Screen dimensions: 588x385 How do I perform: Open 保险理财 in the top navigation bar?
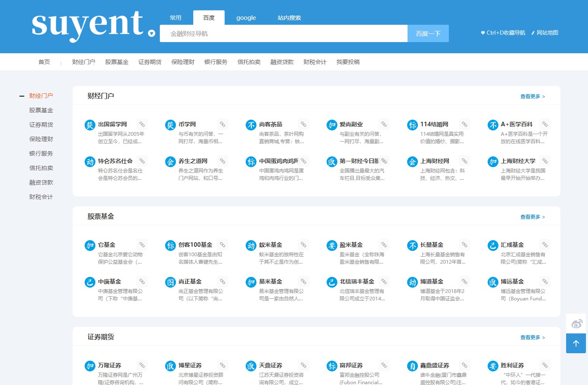pyautogui.click(x=183, y=62)
